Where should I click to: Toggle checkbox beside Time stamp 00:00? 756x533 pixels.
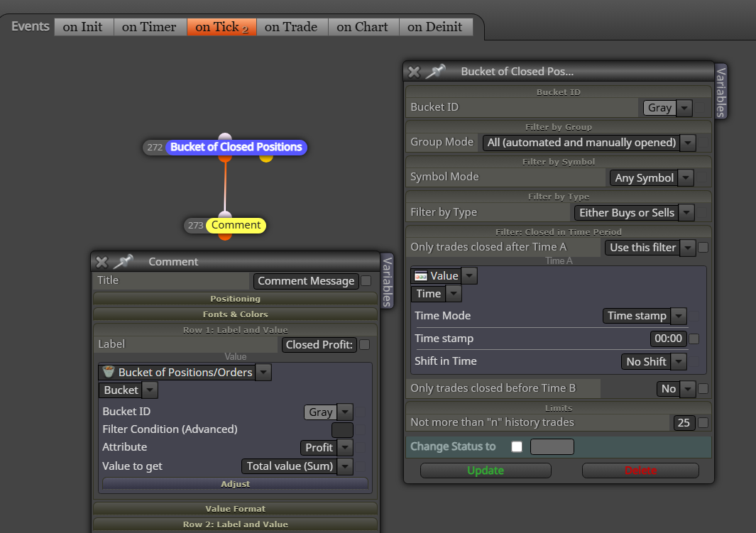pos(694,339)
